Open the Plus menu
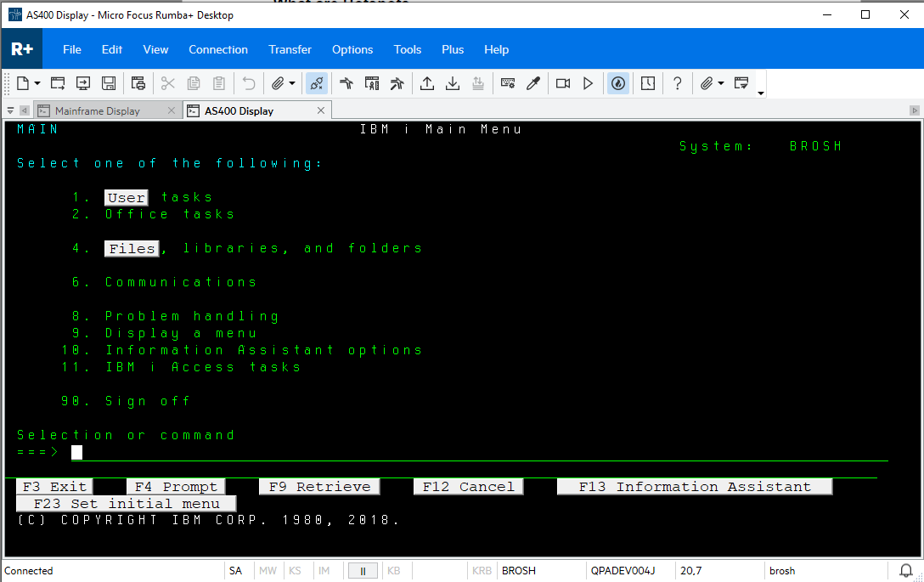 453,49
